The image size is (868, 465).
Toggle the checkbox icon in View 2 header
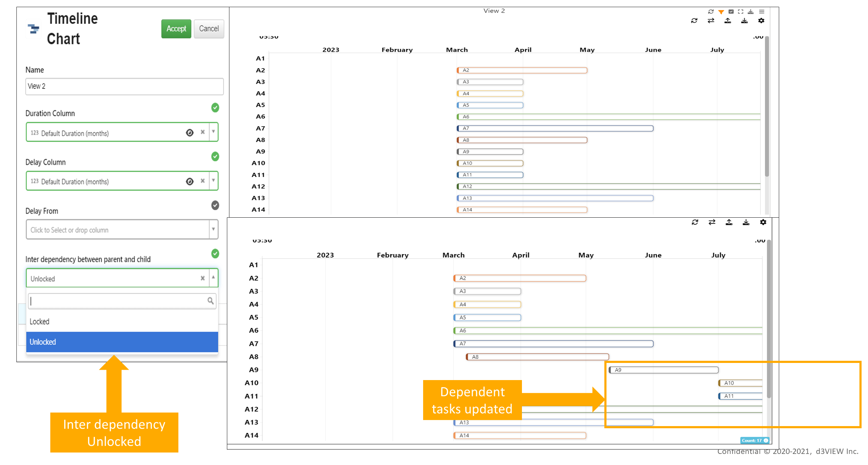point(731,11)
